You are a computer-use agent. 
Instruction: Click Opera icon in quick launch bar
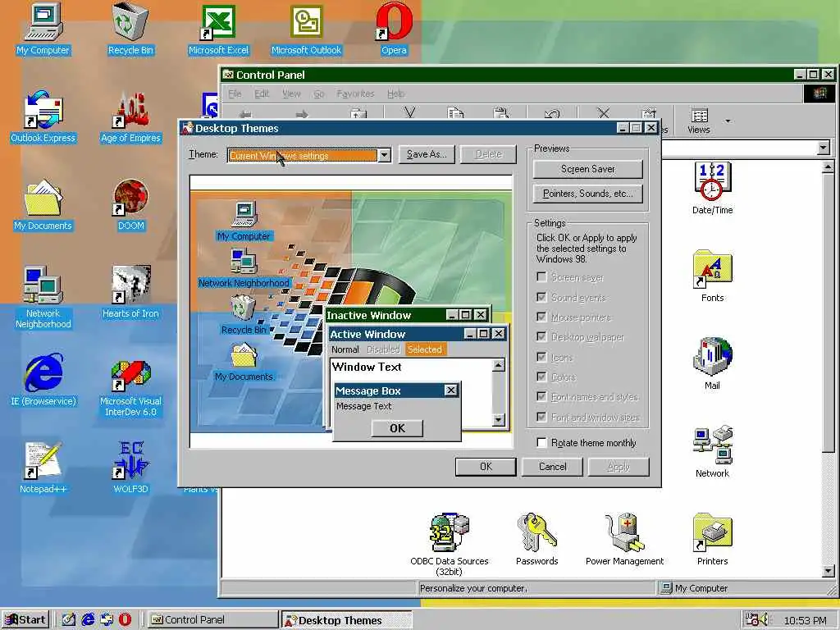pyautogui.click(x=125, y=619)
